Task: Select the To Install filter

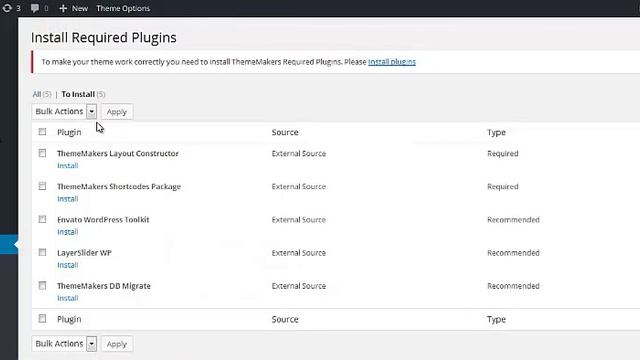Action: 78,94
